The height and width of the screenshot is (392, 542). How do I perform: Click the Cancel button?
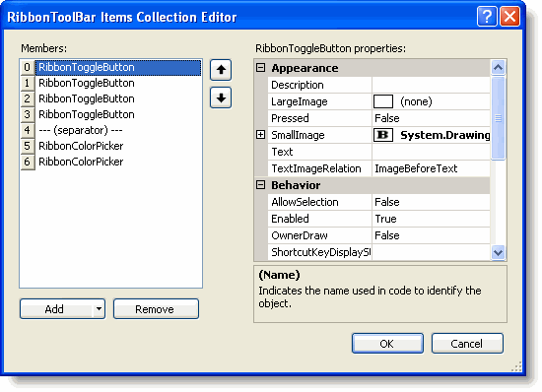[x=467, y=344]
